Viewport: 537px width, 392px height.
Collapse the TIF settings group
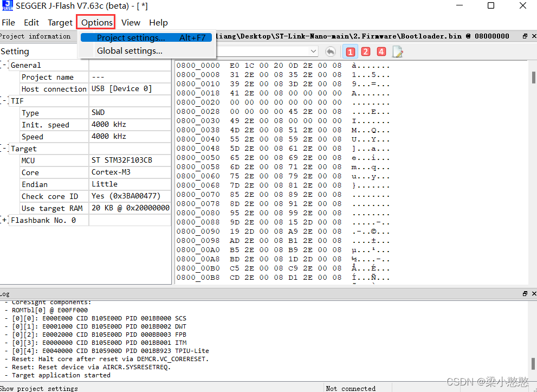4,101
